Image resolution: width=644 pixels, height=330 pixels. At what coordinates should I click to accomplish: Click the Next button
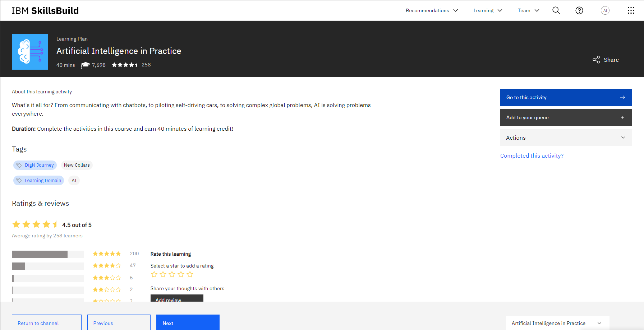(188, 322)
